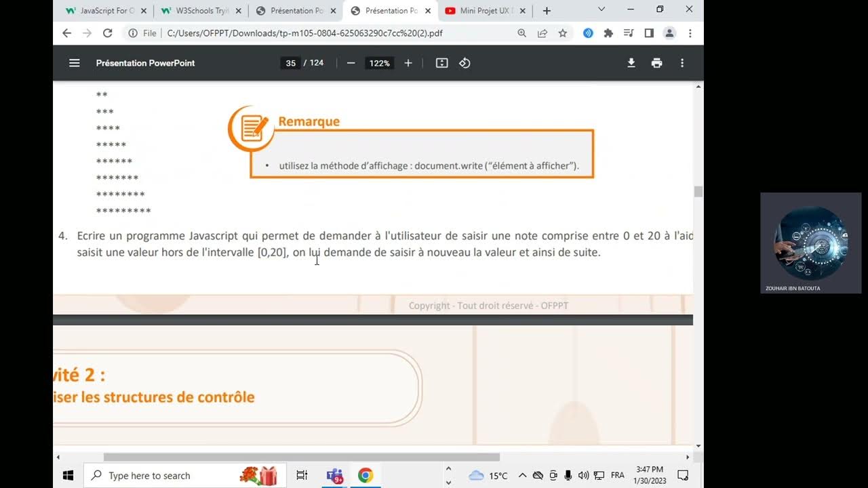Click the address bar file path

point(304,33)
